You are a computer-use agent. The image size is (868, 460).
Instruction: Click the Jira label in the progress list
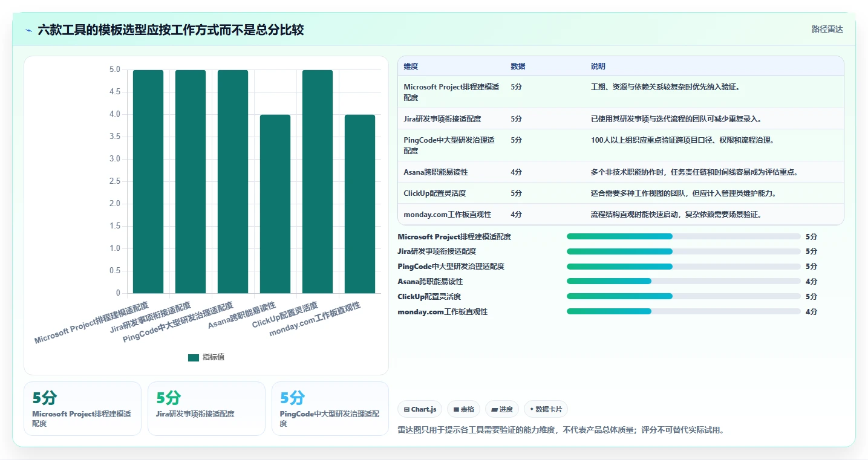tap(437, 251)
